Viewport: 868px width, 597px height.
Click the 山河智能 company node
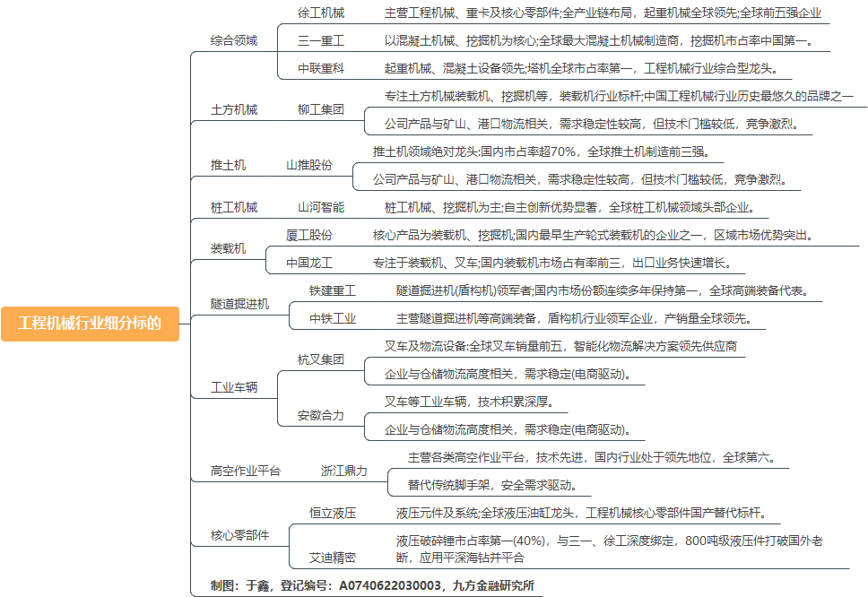coord(321,207)
